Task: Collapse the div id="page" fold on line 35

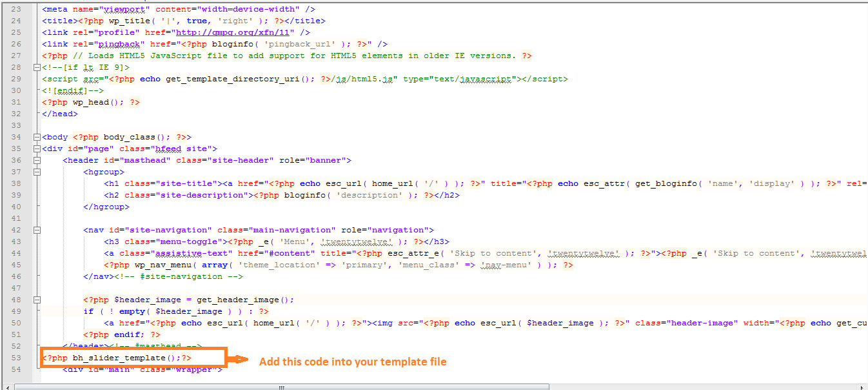Action: 36,149
